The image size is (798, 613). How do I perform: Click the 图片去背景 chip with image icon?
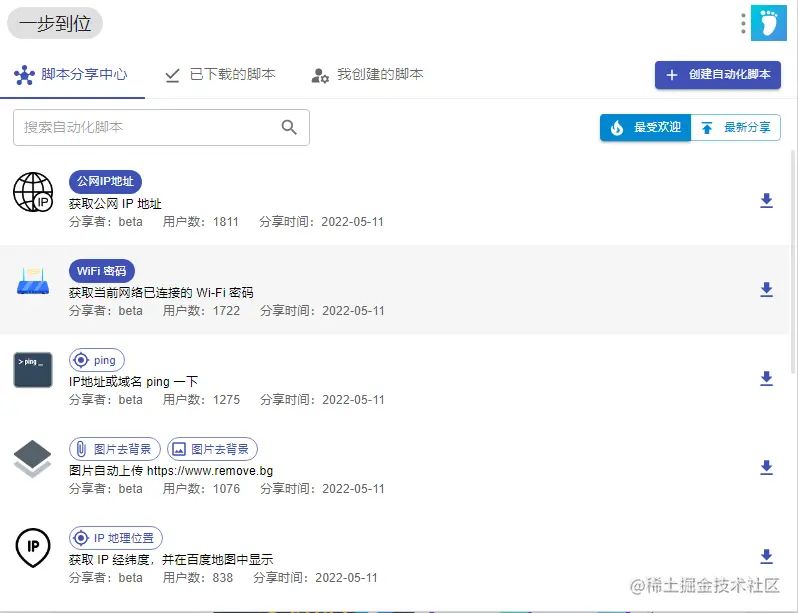coord(213,449)
